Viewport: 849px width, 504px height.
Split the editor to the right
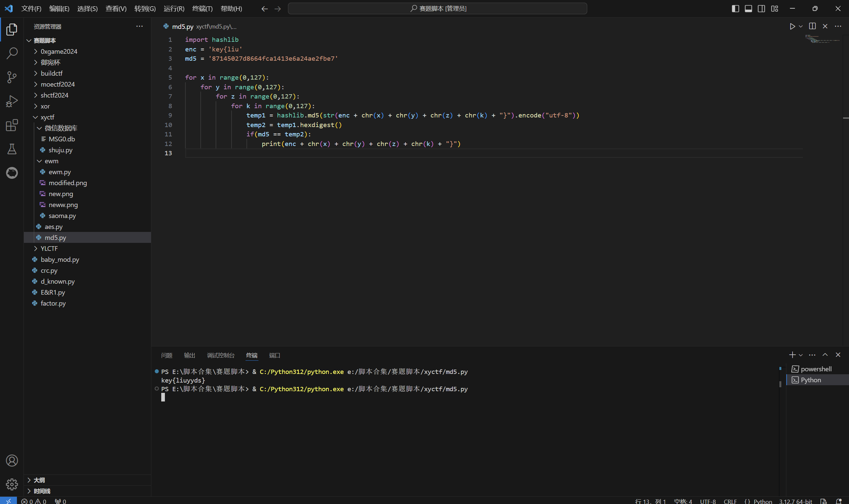[812, 26]
